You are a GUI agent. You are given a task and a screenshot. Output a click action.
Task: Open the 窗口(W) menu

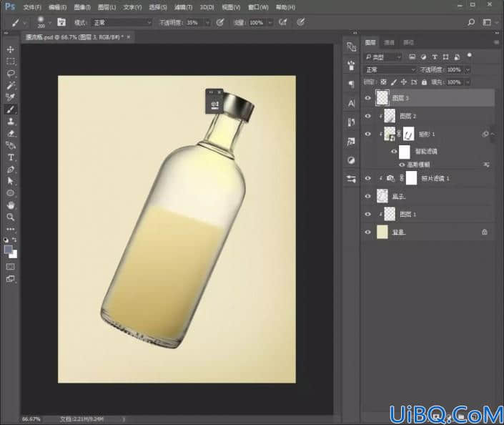258,6
